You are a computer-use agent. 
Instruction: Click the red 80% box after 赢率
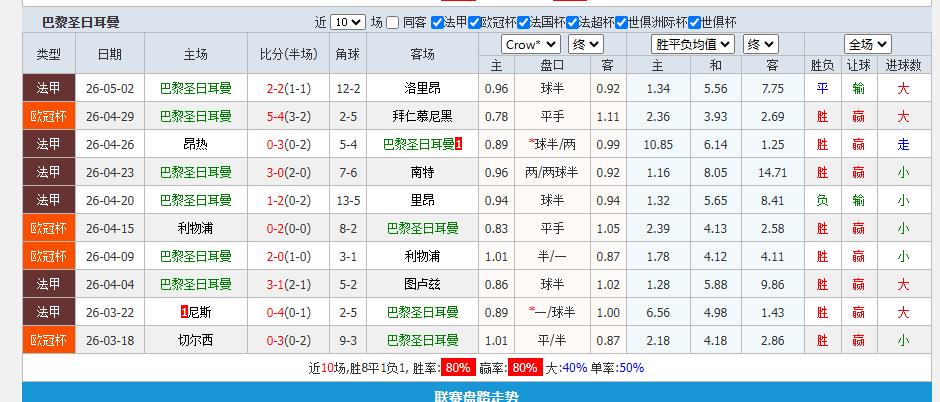(525, 367)
